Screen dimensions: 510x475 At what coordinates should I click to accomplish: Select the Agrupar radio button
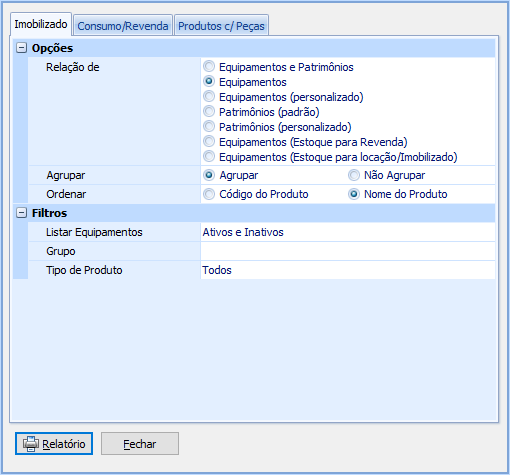tap(209, 175)
